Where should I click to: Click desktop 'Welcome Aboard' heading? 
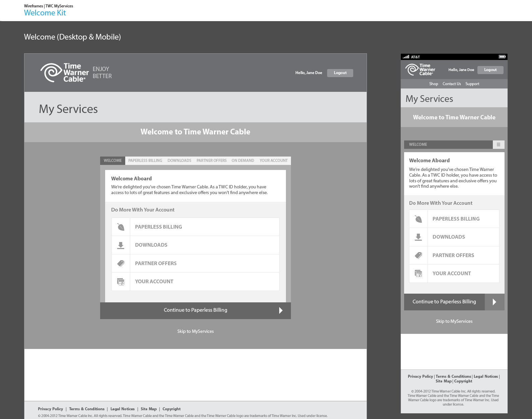coord(131,179)
